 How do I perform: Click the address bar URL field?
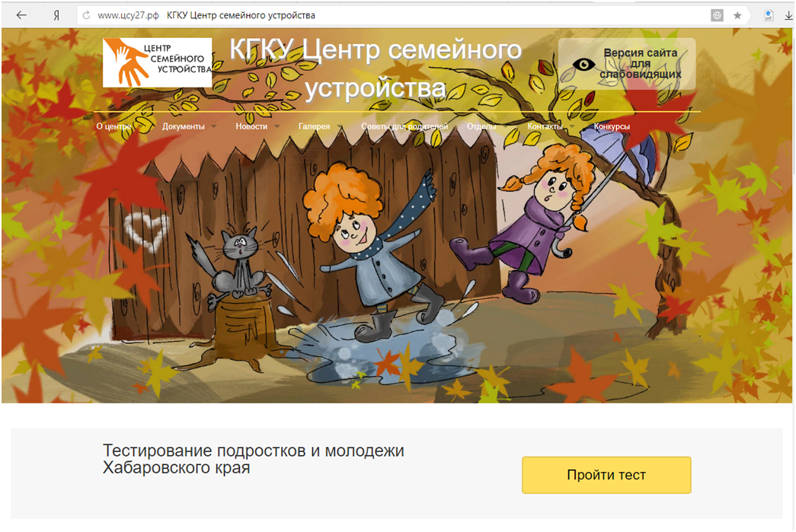pos(396,16)
